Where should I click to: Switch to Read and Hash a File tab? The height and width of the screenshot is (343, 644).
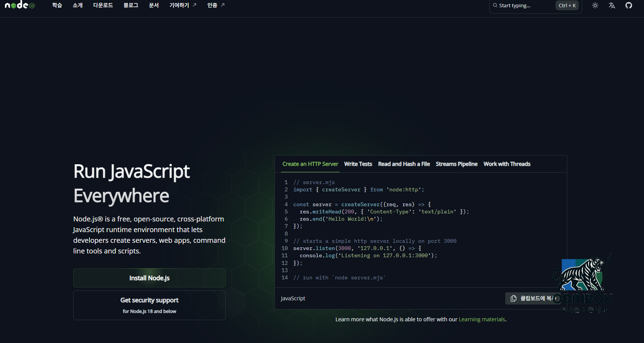tap(404, 164)
